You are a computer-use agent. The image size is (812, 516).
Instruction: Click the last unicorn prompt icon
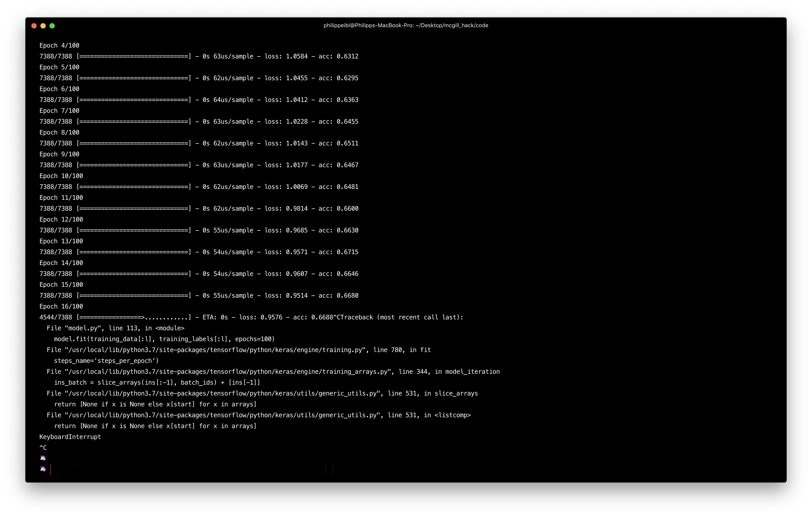click(x=43, y=469)
